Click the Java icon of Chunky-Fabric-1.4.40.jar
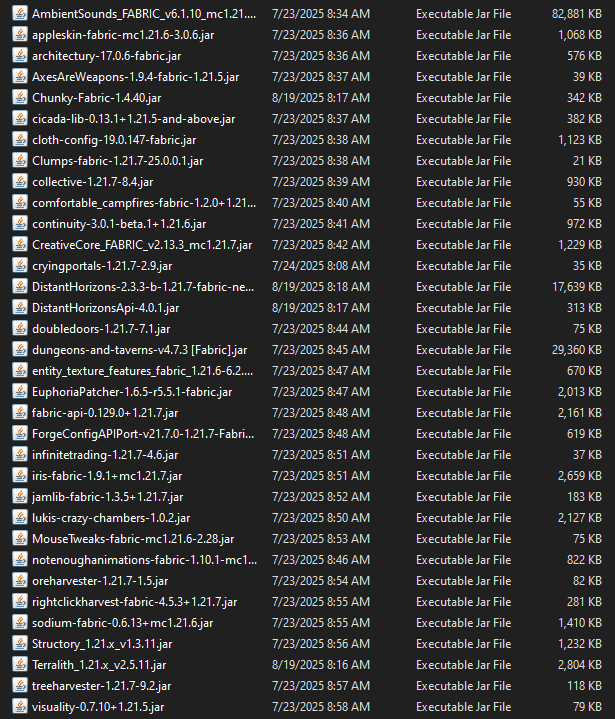The height and width of the screenshot is (719, 615). [x=20, y=98]
